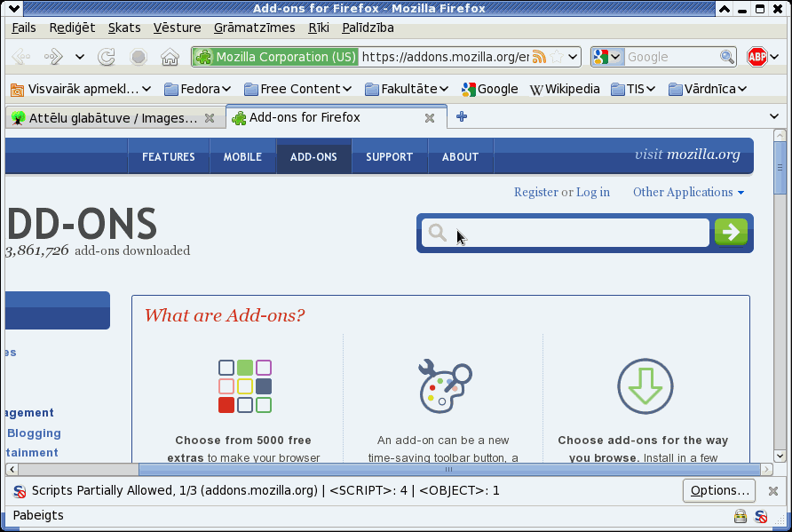This screenshot has height=532, width=792.
Task: Open NoScript Options… button
Action: coord(719,490)
